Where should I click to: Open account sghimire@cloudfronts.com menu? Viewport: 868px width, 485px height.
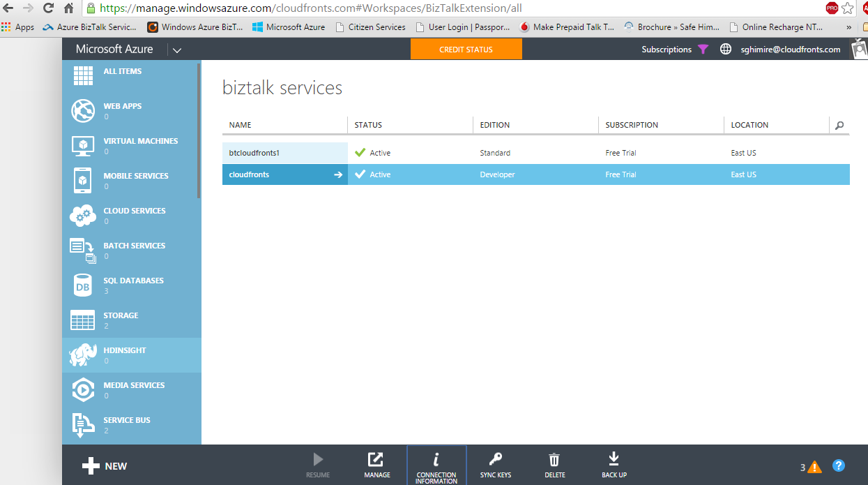tap(790, 50)
